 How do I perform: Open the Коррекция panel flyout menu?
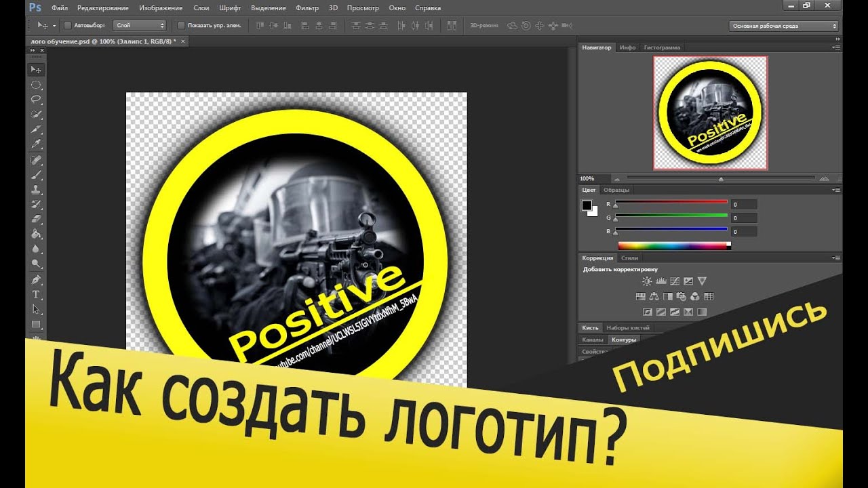point(836,258)
